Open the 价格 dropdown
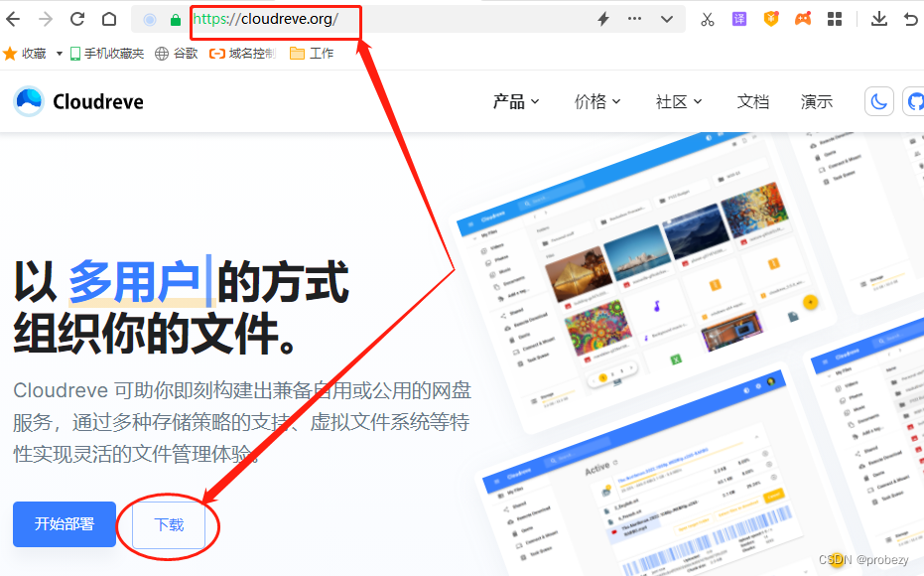 (x=596, y=100)
